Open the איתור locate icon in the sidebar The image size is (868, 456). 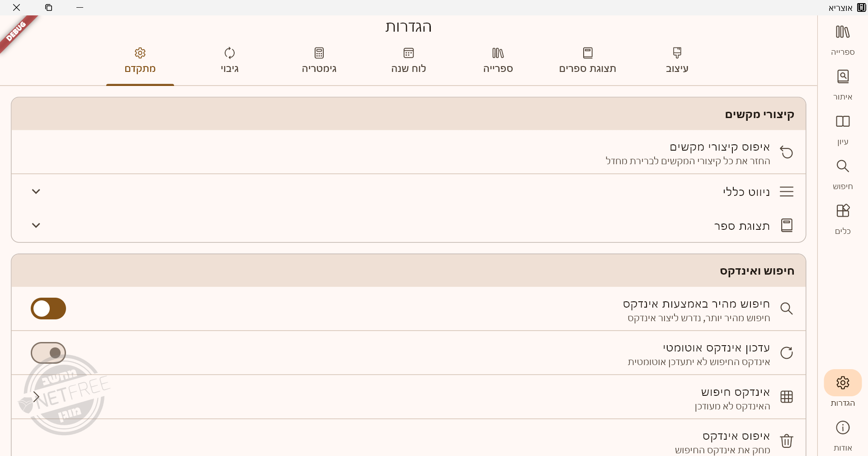pyautogui.click(x=843, y=77)
